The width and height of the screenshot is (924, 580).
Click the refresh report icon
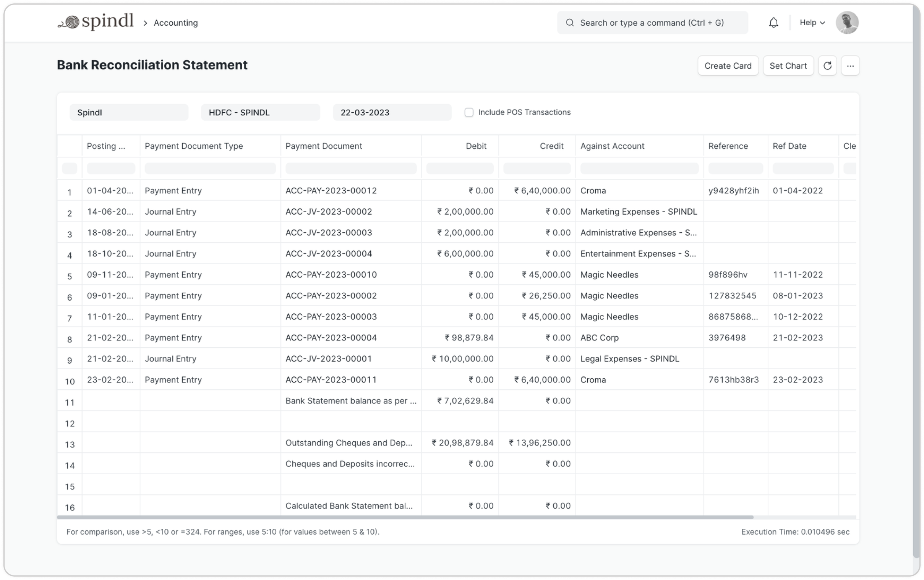pyautogui.click(x=827, y=66)
